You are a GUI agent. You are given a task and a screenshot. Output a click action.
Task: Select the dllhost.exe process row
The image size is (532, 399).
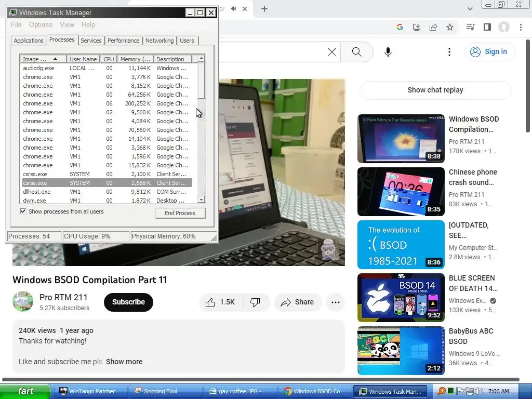106,192
